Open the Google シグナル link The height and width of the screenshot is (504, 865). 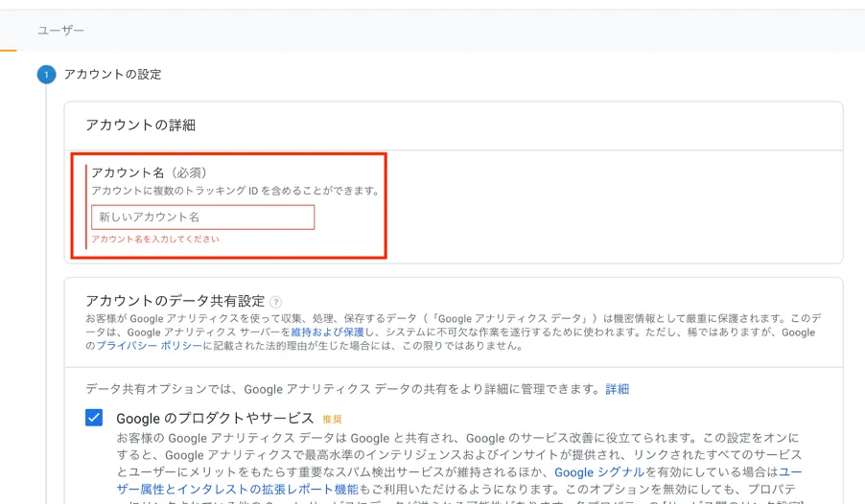599,472
